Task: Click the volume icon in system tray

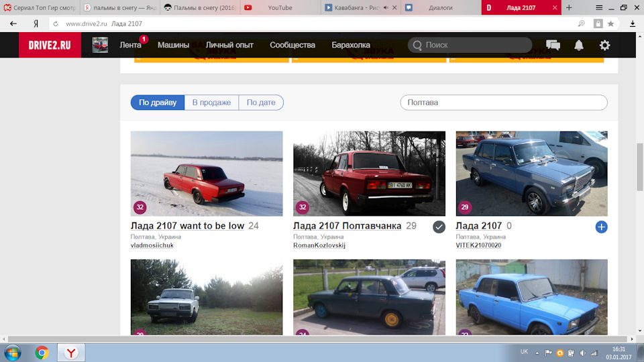Action: (x=582, y=353)
